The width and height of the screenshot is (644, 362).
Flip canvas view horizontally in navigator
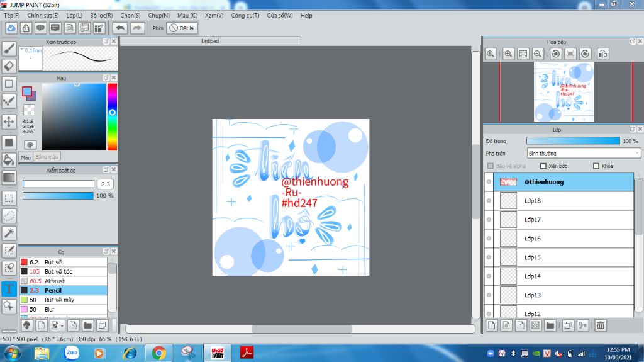pos(603,54)
